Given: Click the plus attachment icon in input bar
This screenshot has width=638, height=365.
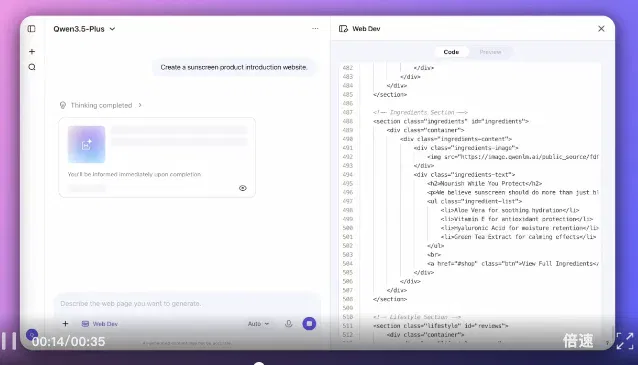Looking at the screenshot, I should pyautogui.click(x=66, y=324).
